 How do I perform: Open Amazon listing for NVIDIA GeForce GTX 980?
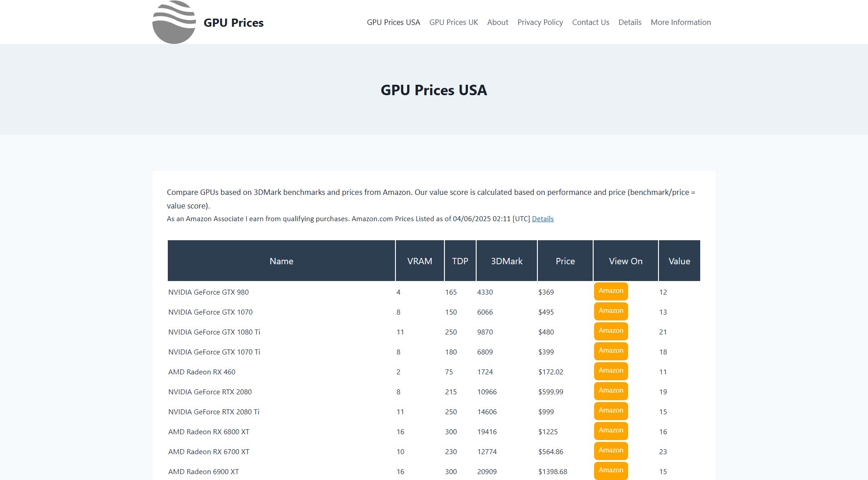point(610,291)
